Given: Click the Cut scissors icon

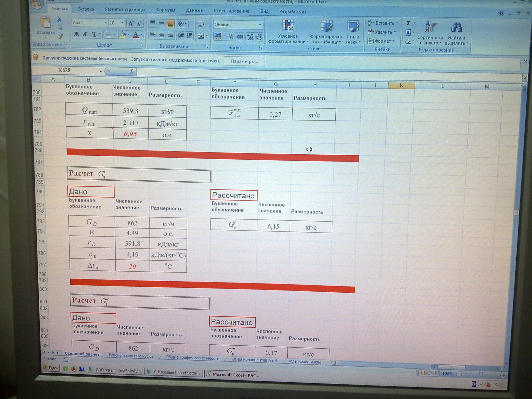Looking at the screenshot, I should coord(59,19).
